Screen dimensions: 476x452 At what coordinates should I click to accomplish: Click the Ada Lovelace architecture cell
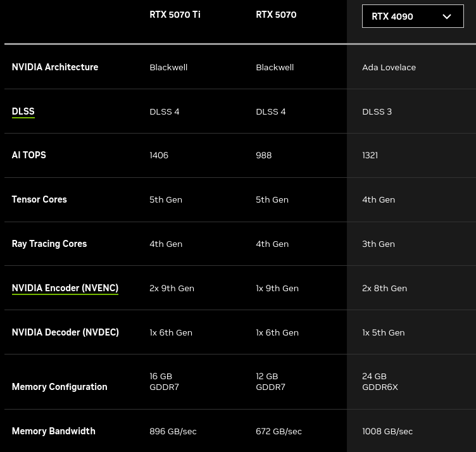[x=389, y=67]
